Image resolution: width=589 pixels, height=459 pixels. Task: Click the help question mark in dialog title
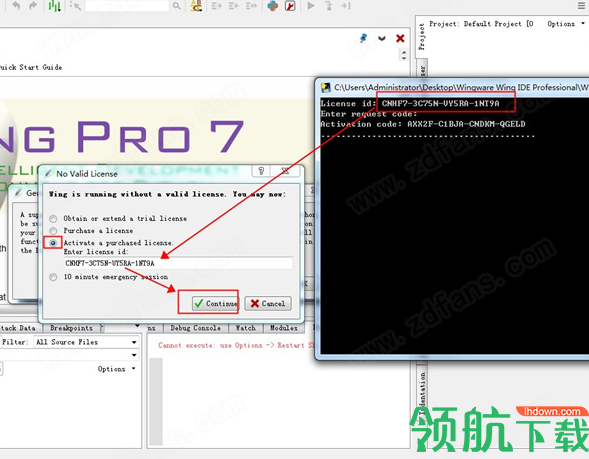261,171
